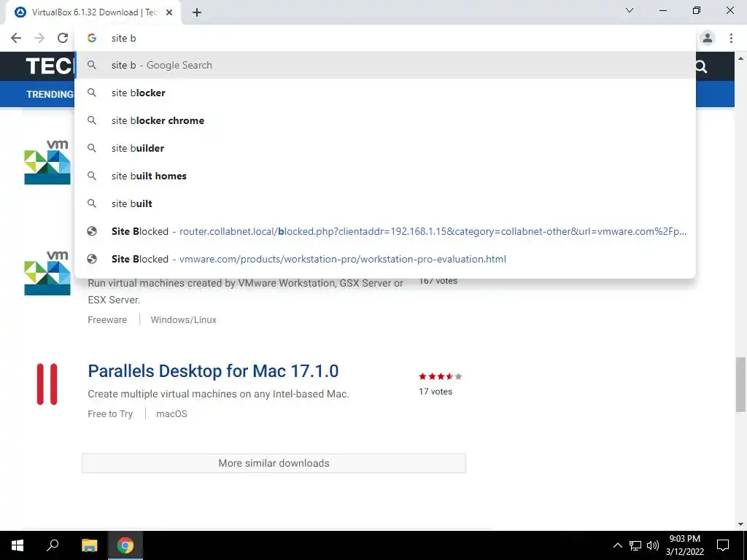Open Windows taskbar search
Screen dimensions: 747x560
[x=53, y=545]
